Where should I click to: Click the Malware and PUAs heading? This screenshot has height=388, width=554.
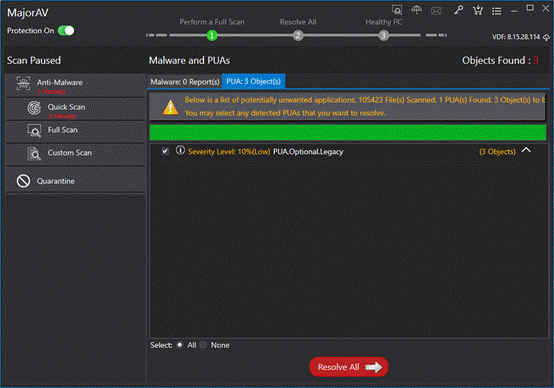click(x=189, y=61)
